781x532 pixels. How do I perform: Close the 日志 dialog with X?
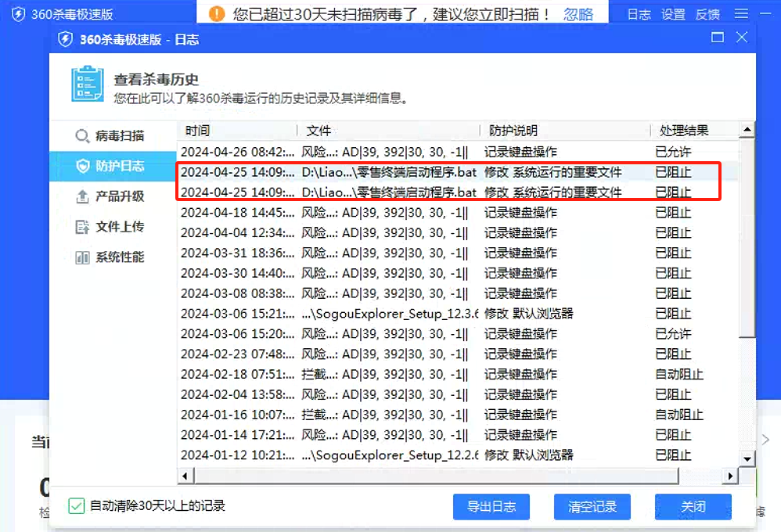point(742,38)
